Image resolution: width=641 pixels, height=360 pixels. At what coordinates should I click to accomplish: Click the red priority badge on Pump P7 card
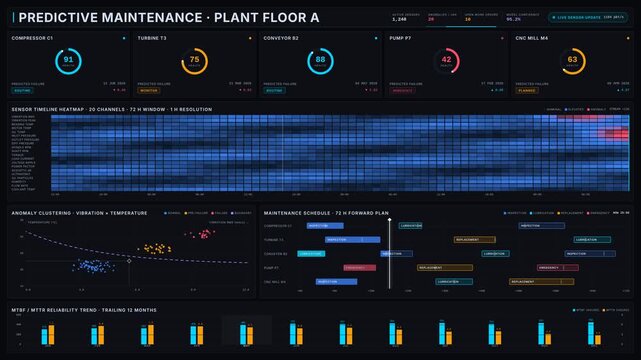pos(403,90)
